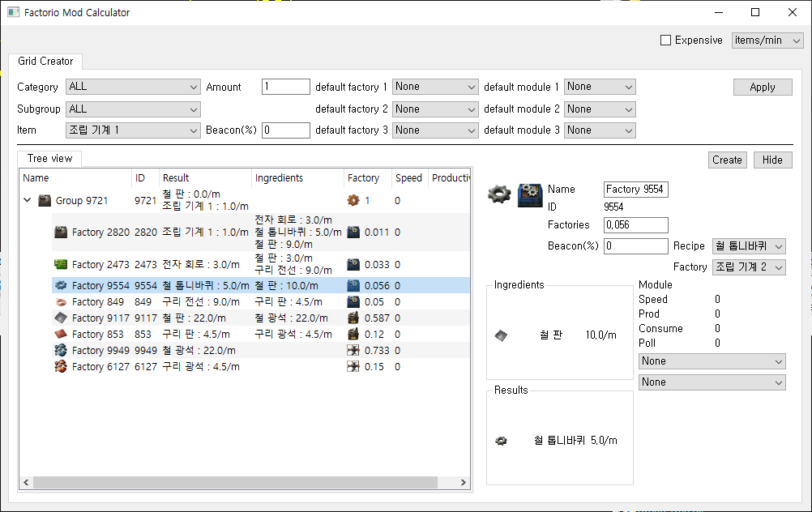This screenshot has height=512, width=812.
Task: Click the Beacon(%) field beside Recipe
Action: (x=636, y=246)
